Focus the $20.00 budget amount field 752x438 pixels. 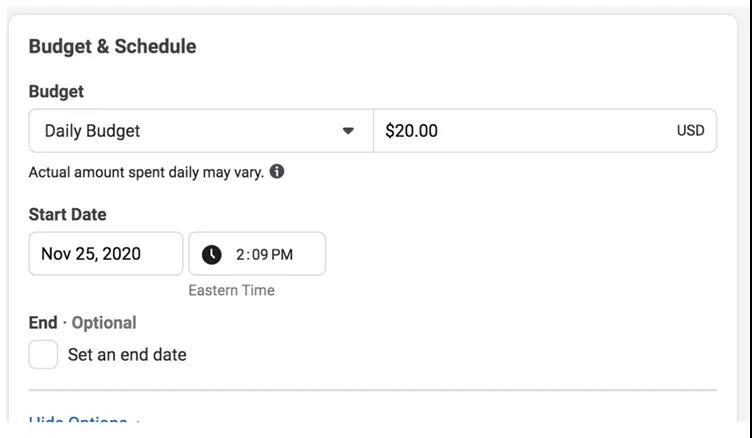(x=520, y=131)
